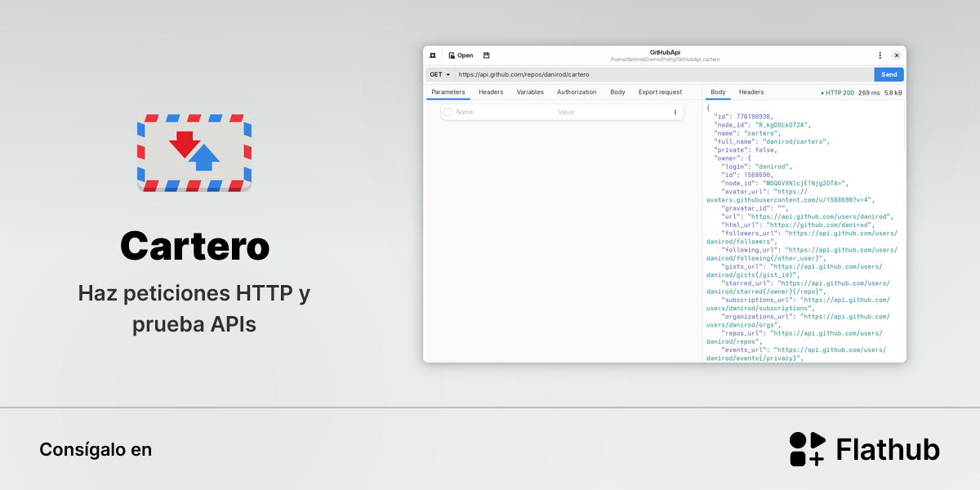Image resolution: width=980 pixels, height=490 pixels.
Task: Click the HTTP 200 status indicator
Action: pyautogui.click(x=838, y=93)
